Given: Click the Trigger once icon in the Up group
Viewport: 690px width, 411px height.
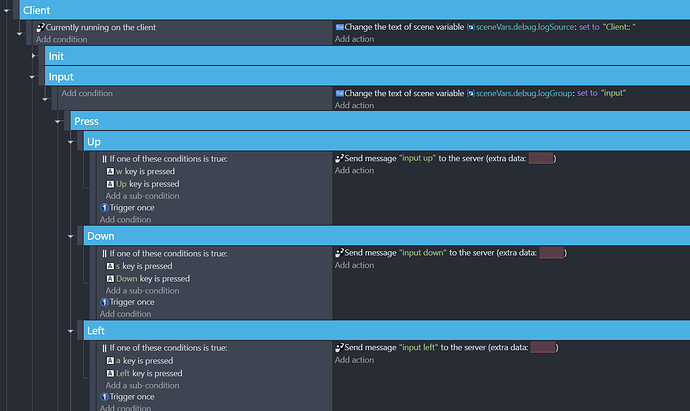Looking at the screenshot, I should pos(104,208).
